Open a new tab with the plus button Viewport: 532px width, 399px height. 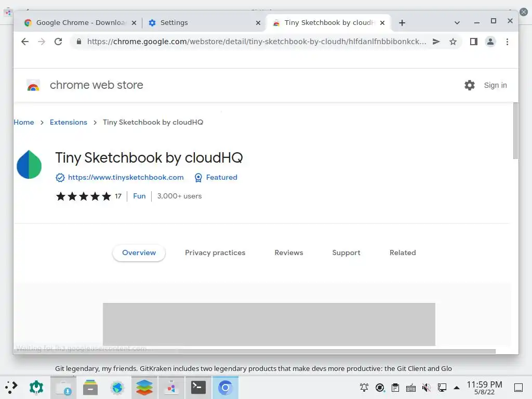[x=402, y=23]
